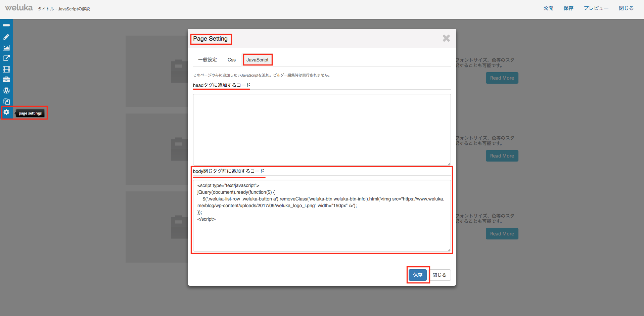Click the third Read More button
Viewport: 644px width, 316px height.
point(502,234)
